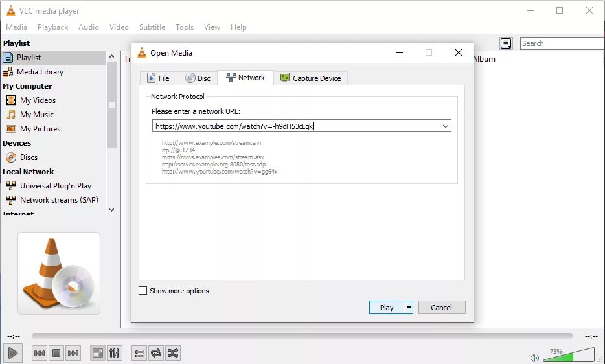Skip to next media track

pyautogui.click(x=73, y=353)
